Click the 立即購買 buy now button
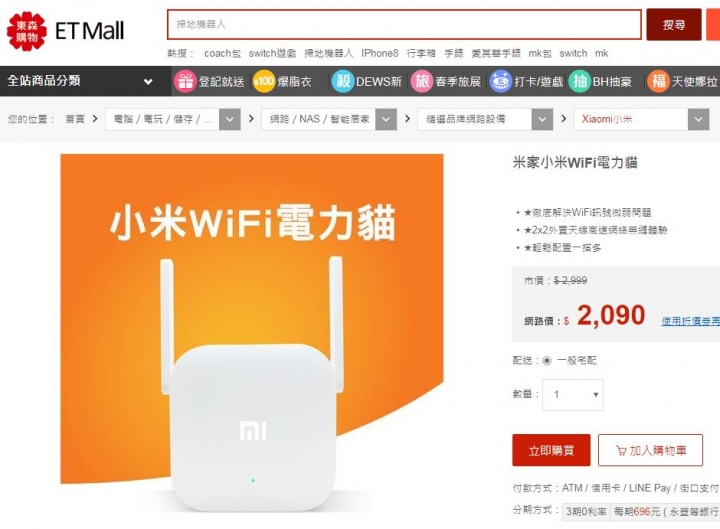 tap(551, 450)
